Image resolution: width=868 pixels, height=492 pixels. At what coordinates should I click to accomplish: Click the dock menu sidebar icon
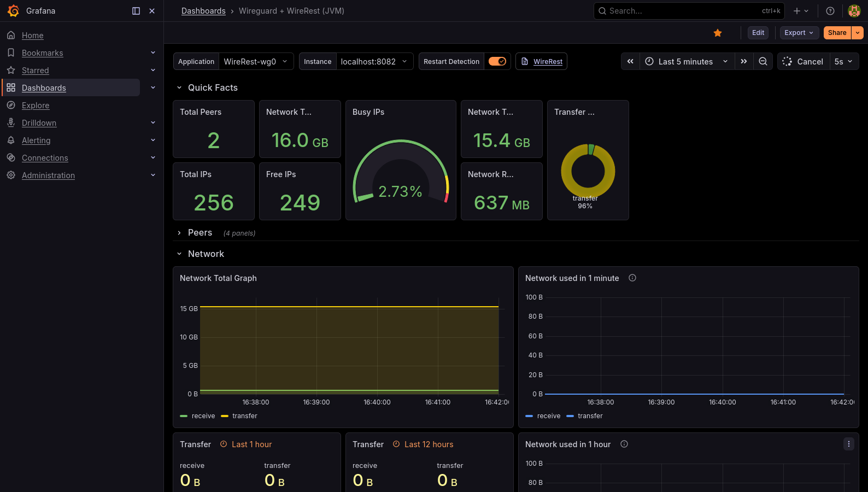coord(136,11)
